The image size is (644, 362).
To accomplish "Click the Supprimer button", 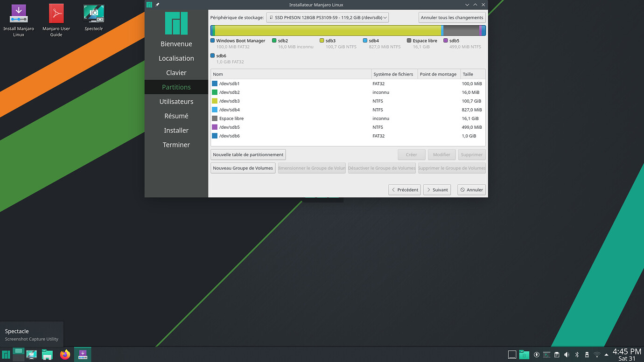I will click(x=472, y=154).
